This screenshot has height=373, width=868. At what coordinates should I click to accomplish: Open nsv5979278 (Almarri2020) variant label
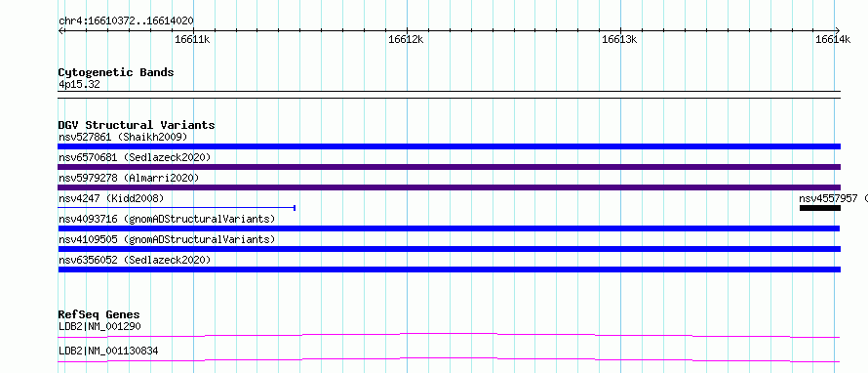coord(129,178)
